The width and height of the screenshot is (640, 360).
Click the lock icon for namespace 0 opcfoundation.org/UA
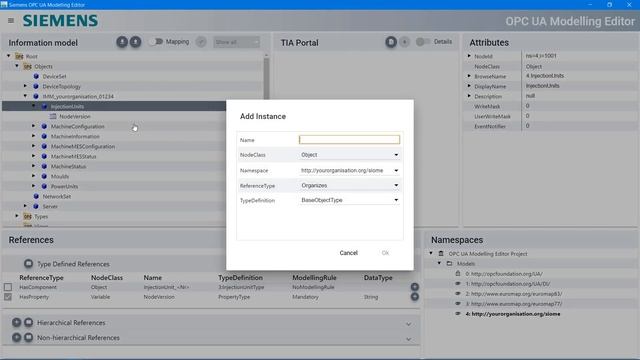pyautogui.click(x=458, y=273)
